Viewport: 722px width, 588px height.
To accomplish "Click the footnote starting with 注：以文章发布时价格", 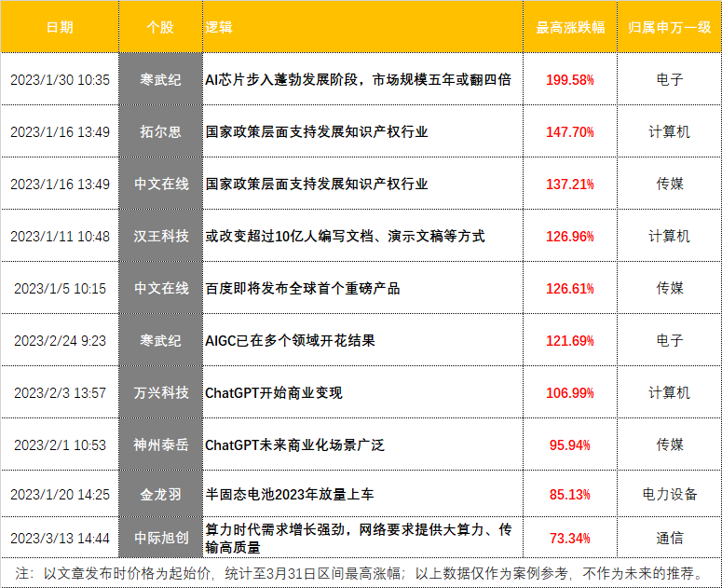I will 361,574.
